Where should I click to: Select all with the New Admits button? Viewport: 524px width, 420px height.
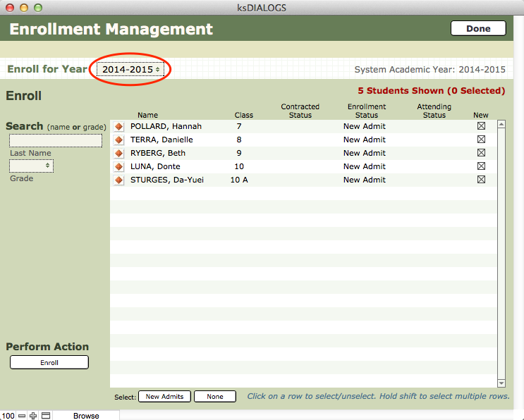pyautogui.click(x=164, y=396)
